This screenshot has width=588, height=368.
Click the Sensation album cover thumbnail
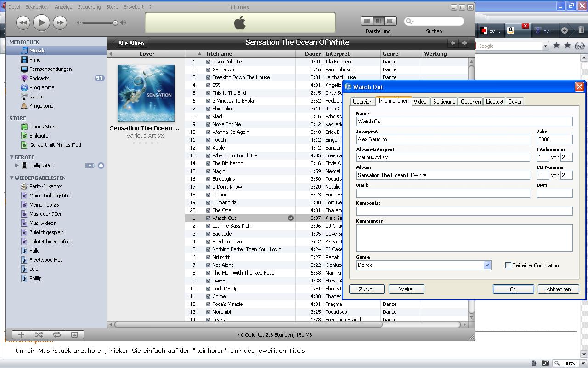click(146, 93)
